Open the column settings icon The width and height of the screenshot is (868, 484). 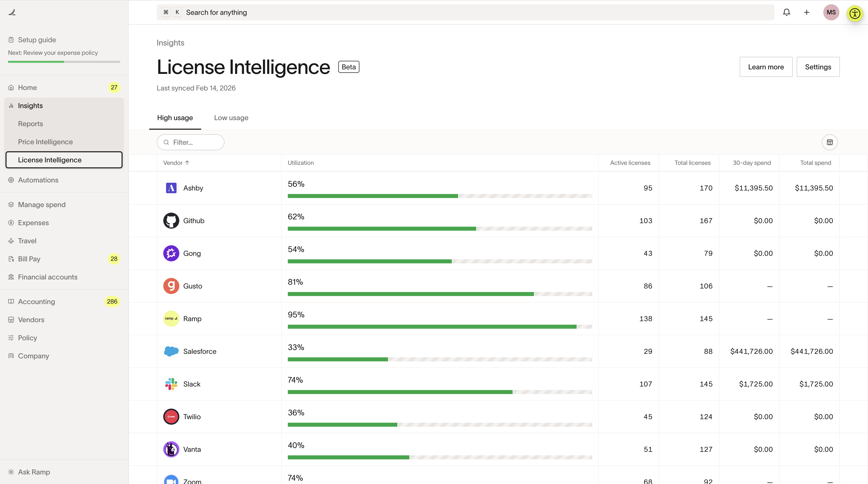[x=830, y=142]
